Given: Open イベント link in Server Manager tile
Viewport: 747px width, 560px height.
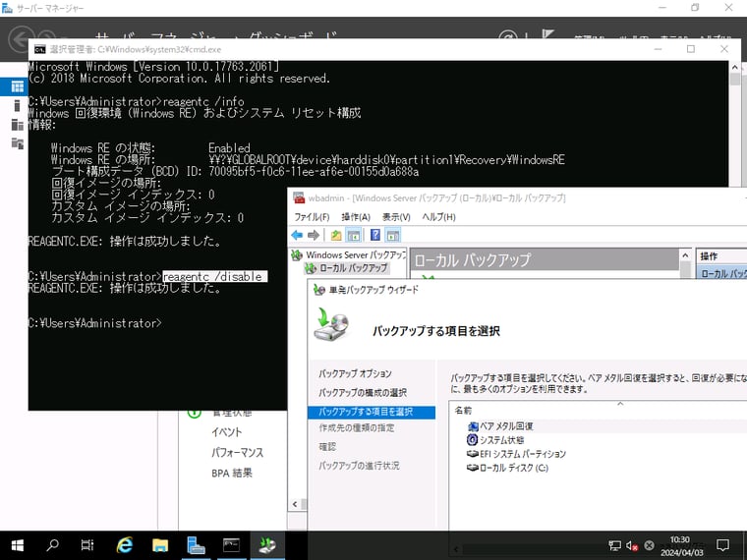Looking at the screenshot, I should tap(227, 432).
